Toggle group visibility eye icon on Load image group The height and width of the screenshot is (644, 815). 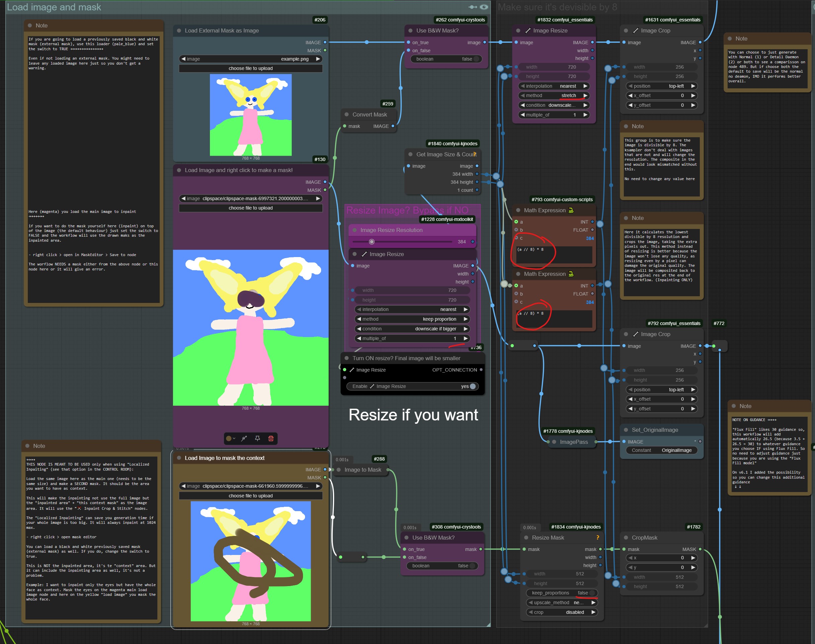pos(484,7)
